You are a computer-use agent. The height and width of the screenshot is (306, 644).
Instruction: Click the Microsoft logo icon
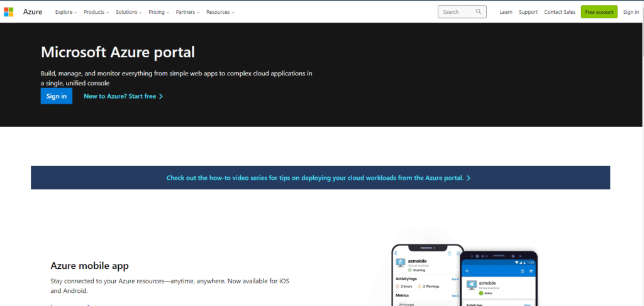(9, 12)
